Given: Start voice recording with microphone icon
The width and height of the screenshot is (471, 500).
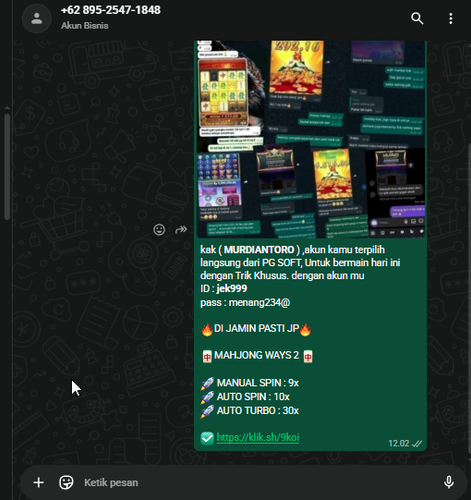Looking at the screenshot, I should 449,482.
